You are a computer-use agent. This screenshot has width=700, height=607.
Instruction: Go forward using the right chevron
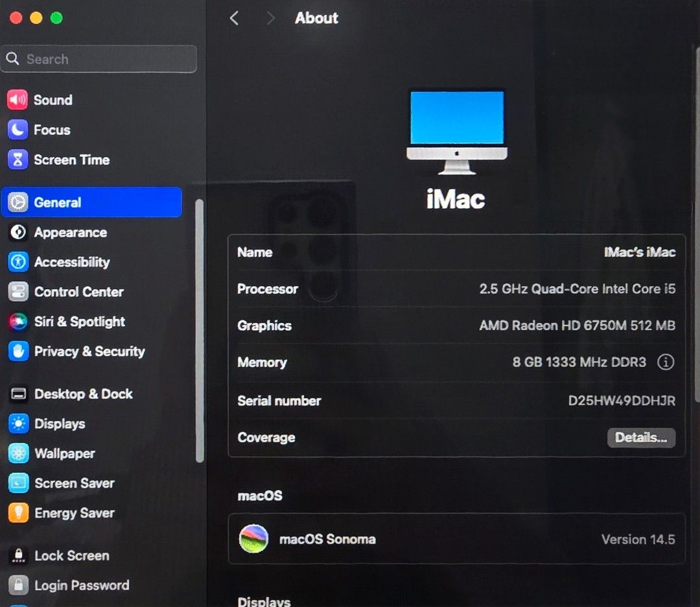pos(270,18)
